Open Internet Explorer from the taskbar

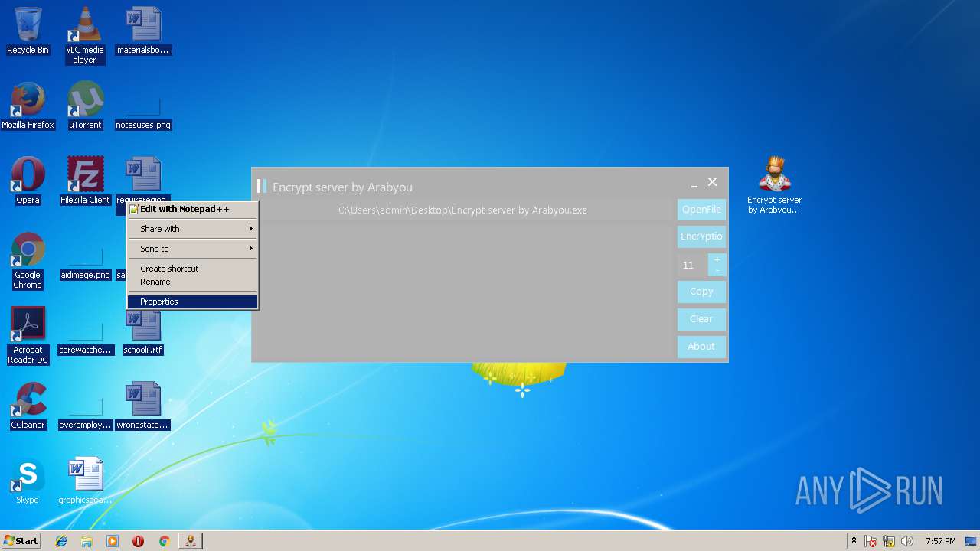point(61,541)
